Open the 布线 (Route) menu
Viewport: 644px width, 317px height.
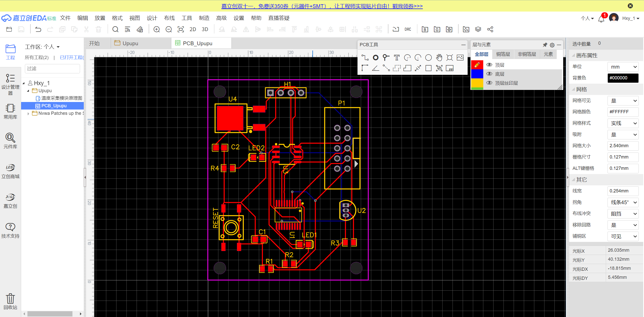click(169, 18)
